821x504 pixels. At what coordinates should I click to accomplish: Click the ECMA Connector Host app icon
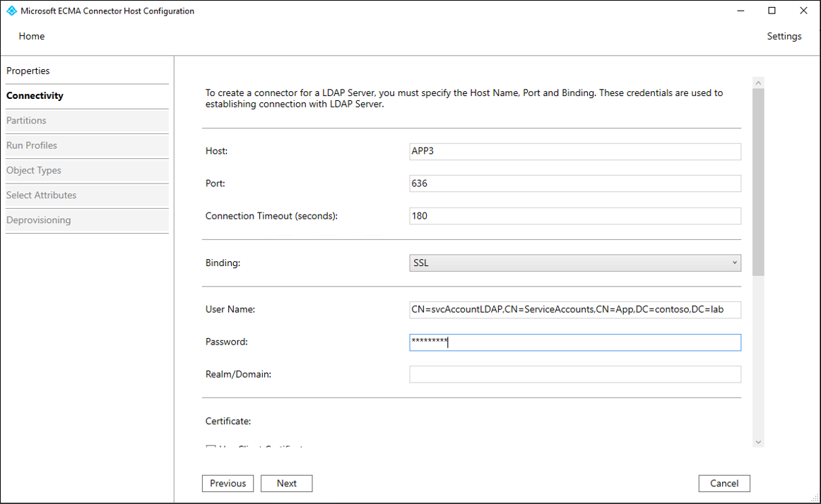(11, 11)
